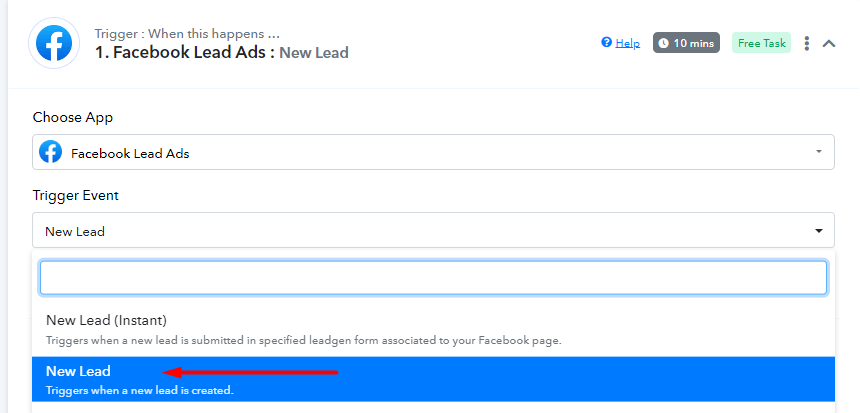The image size is (860, 413).
Task: Click the Facebook icon in the Choose App field
Action: tap(50, 152)
